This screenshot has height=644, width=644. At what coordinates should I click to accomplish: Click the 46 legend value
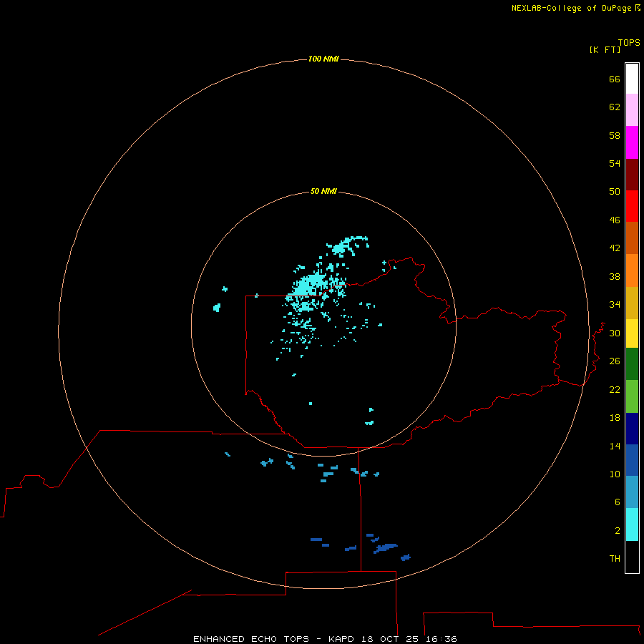[615, 220]
